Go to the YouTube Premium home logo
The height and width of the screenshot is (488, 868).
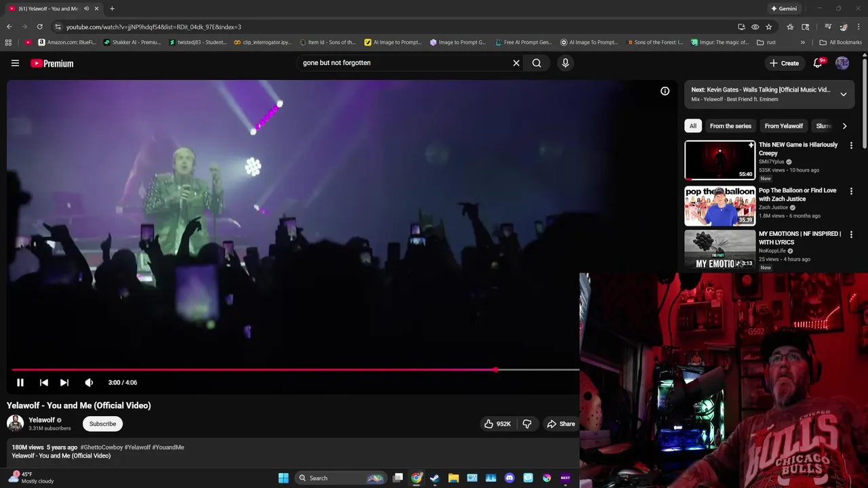(52, 63)
